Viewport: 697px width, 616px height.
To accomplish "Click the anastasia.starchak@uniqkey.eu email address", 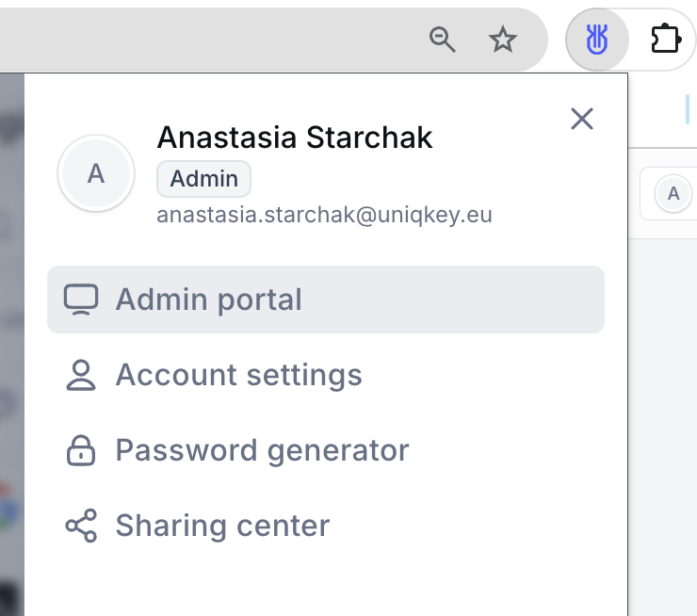I will pyautogui.click(x=325, y=215).
